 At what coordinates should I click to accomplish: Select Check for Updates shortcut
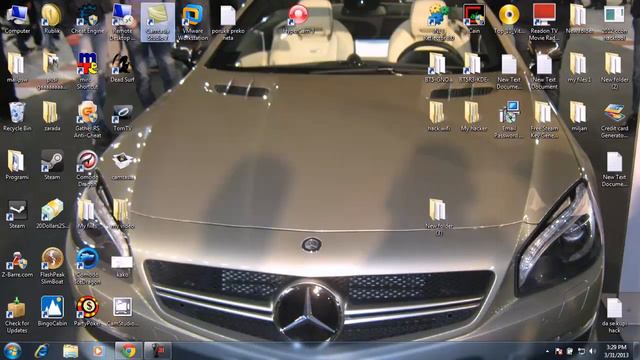click(x=17, y=314)
